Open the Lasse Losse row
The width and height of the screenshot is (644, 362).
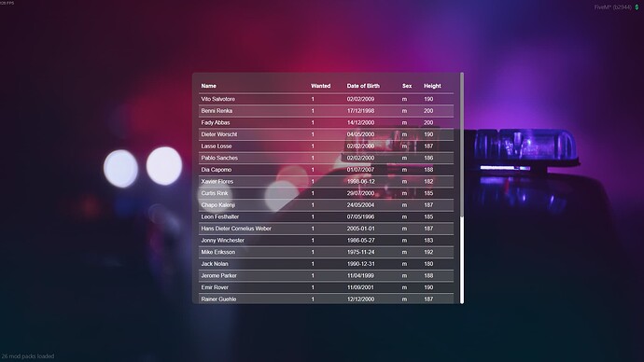(326, 146)
